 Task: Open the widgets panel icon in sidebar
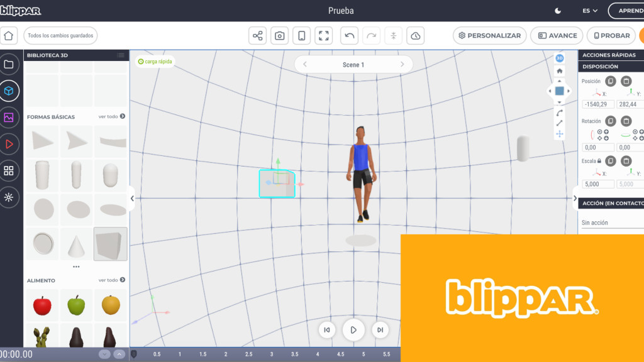9,170
